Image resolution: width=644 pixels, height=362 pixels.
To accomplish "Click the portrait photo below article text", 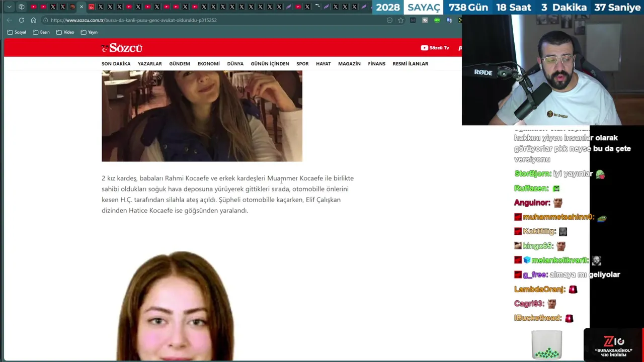I will pyautogui.click(x=176, y=306).
